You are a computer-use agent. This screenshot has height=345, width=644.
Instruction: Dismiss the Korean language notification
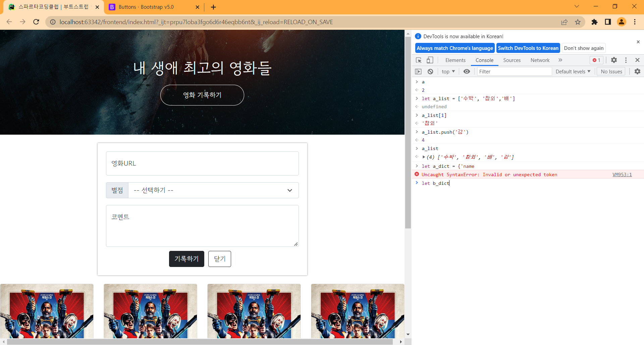pyautogui.click(x=638, y=42)
